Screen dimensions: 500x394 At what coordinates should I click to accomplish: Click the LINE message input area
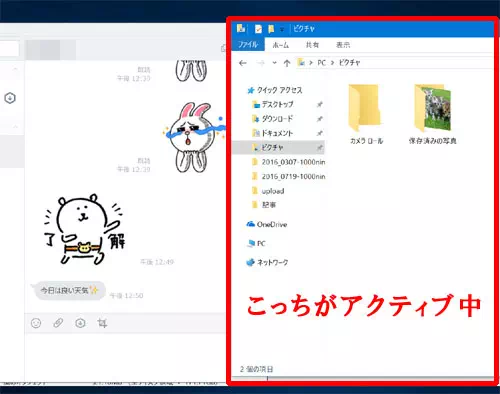[x=125, y=357]
